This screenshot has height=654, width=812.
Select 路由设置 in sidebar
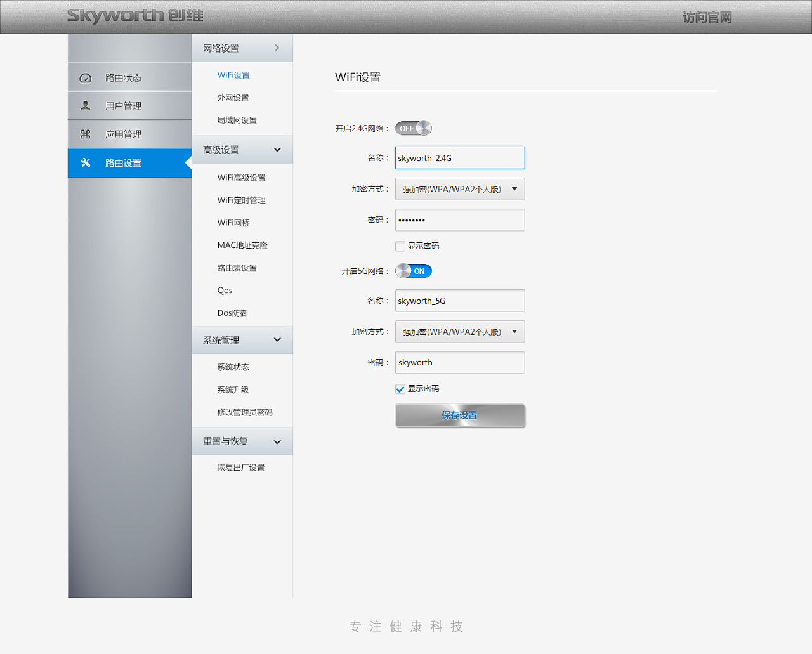pyautogui.click(x=129, y=163)
